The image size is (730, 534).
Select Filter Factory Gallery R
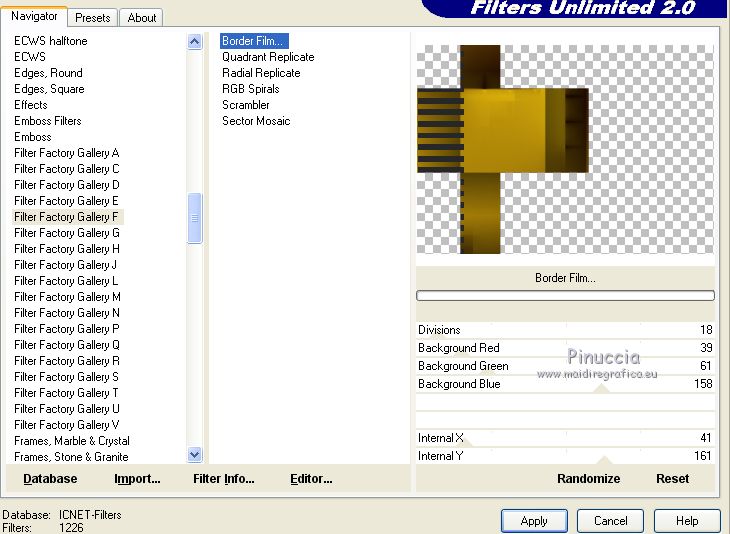point(67,361)
